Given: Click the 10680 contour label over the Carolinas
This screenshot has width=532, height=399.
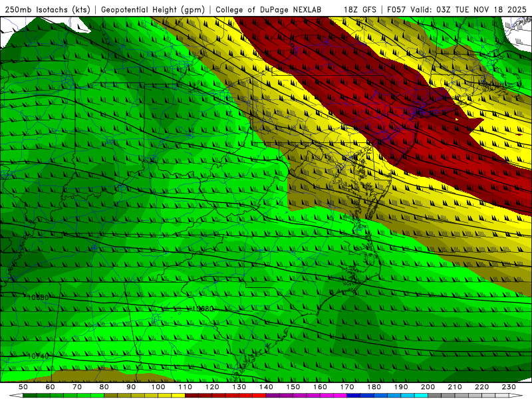Looking at the screenshot, I should pos(203,309).
